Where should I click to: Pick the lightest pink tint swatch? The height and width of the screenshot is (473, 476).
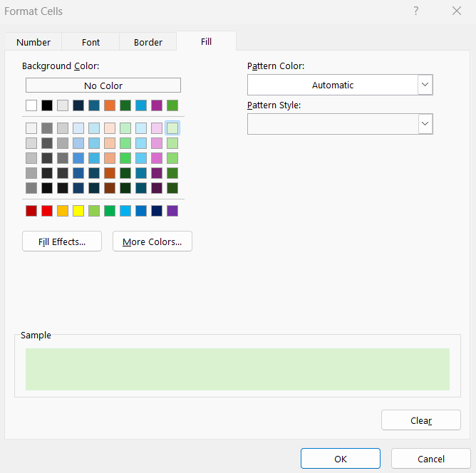157,128
